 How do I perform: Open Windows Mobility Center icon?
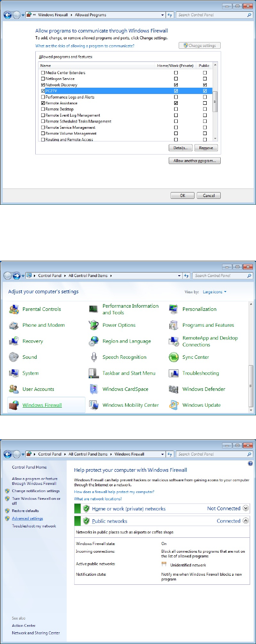94,405
